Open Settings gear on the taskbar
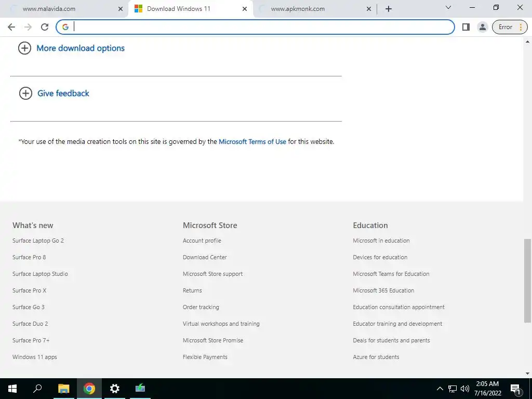The height and width of the screenshot is (399, 532). tap(115, 389)
